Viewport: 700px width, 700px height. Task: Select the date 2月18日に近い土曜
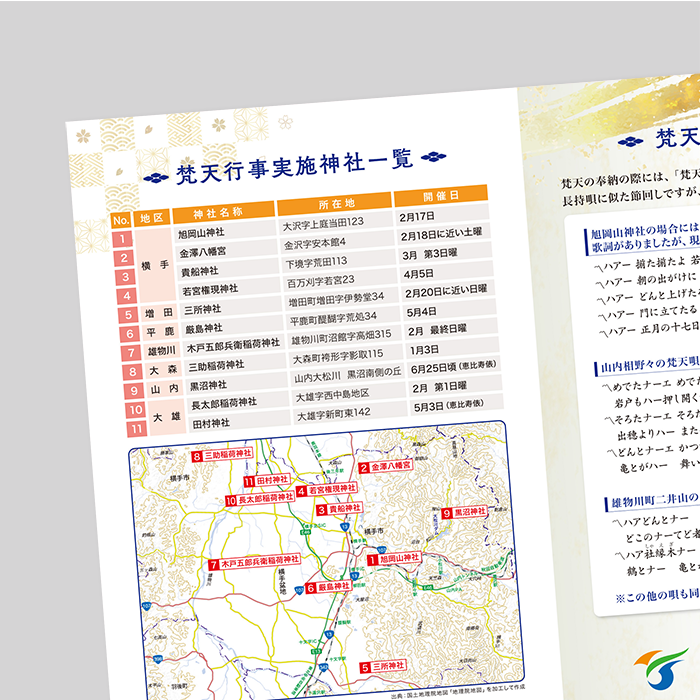click(x=441, y=234)
